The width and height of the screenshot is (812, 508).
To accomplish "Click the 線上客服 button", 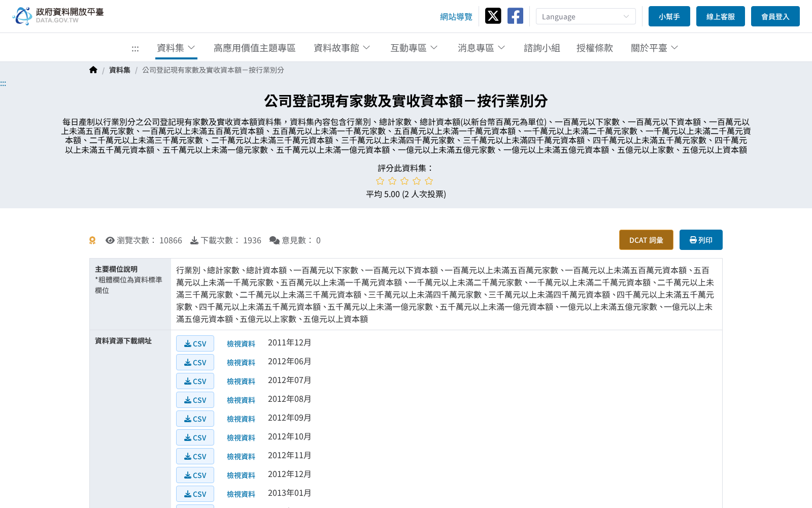I will click(x=721, y=16).
